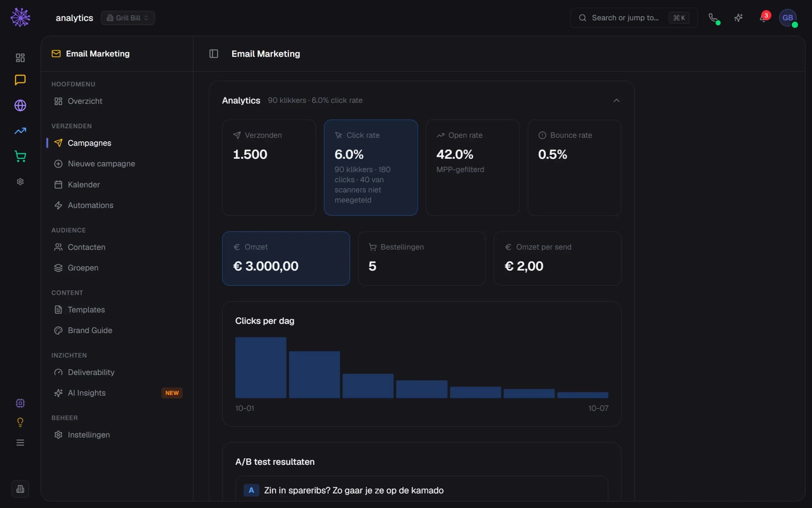Screen dimensions: 812x508
Task: Click the phone icon in top bar
Action: [713, 18]
